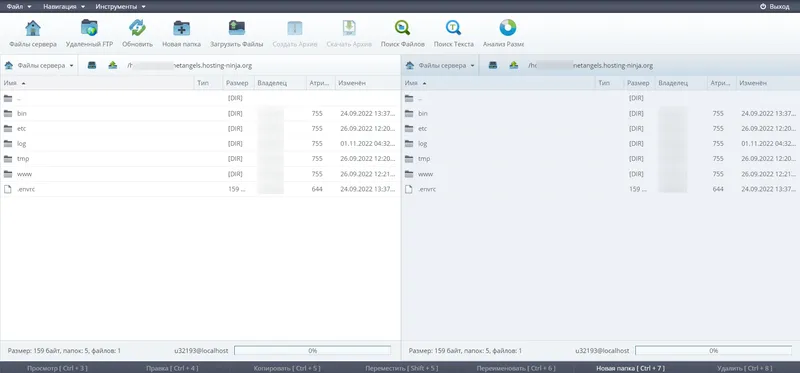Open the Навигация menu
800x373 pixels.
[64, 7]
